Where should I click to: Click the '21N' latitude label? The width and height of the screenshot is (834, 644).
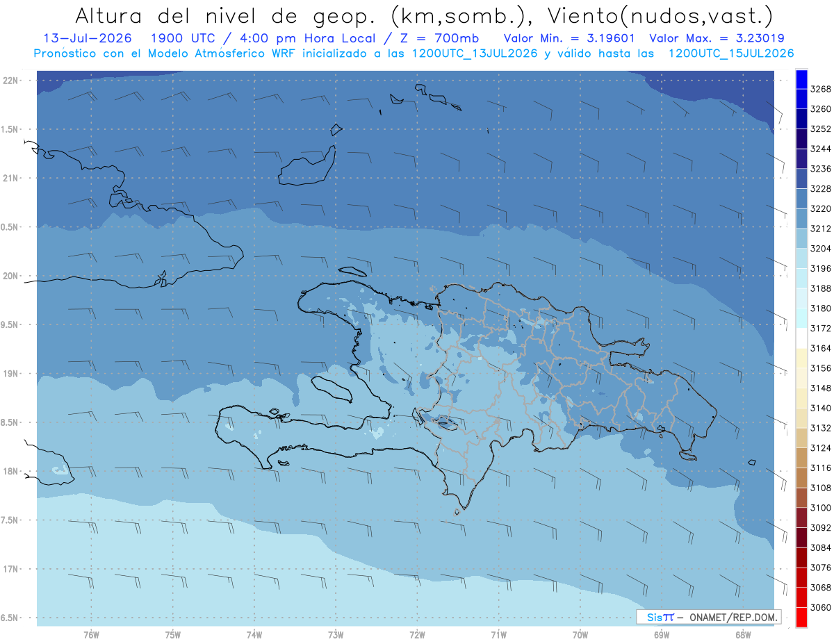[x=10, y=178]
